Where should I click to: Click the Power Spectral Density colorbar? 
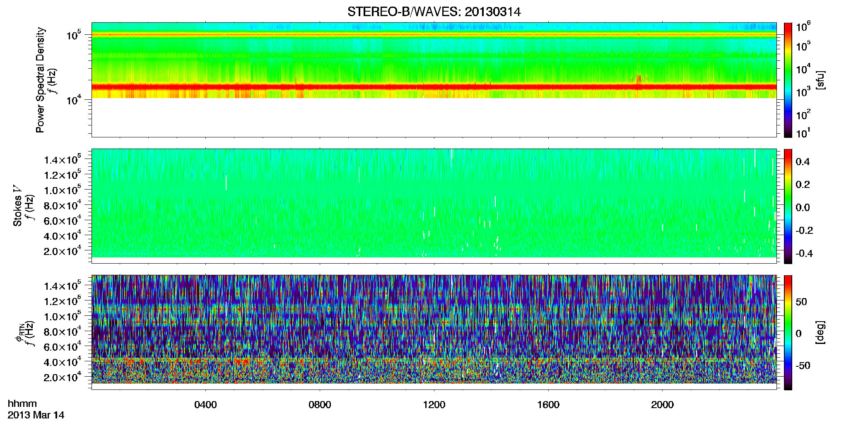(788, 80)
